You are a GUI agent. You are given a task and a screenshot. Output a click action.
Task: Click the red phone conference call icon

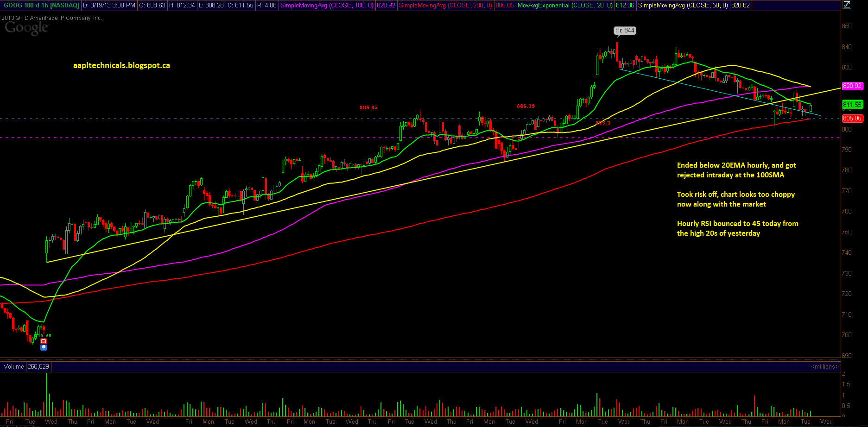click(44, 341)
